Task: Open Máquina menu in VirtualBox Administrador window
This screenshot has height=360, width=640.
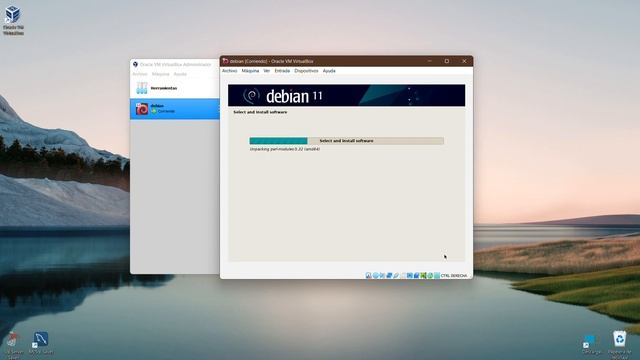Action: pos(160,74)
